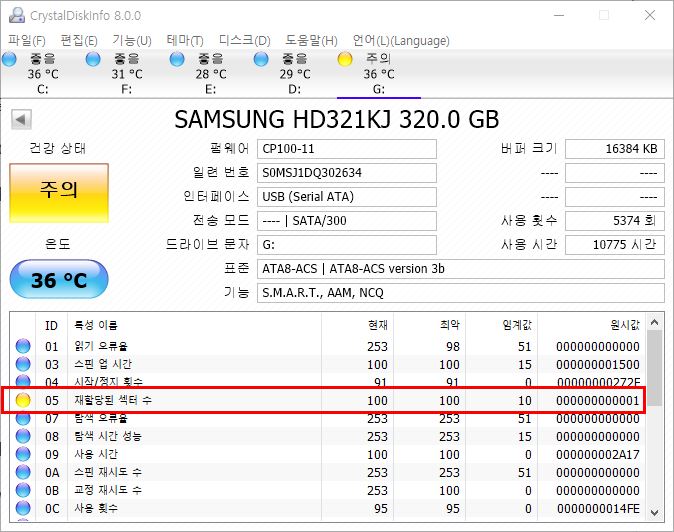This screenshot has height=532, width=674.
Task: Open the 편집(E) menu
Action: pyautogui.click(x=79, y=41)
